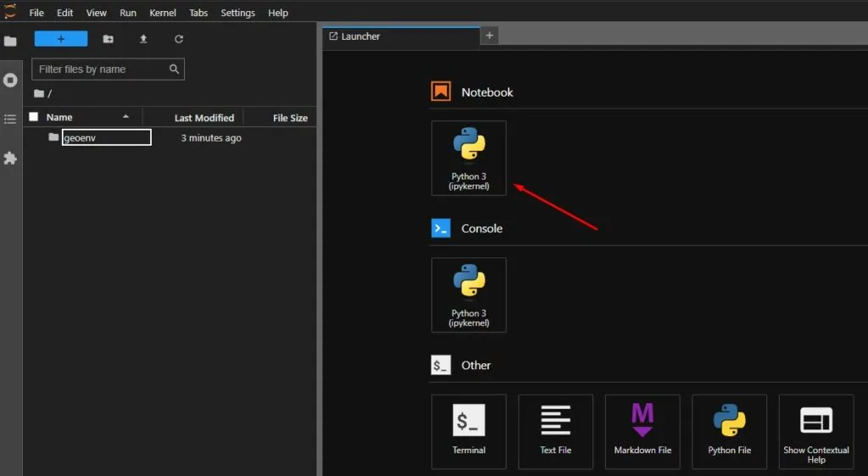This screenshot has height=476, width=868.
Task: Create a new Python File
Action: point(730,432)
